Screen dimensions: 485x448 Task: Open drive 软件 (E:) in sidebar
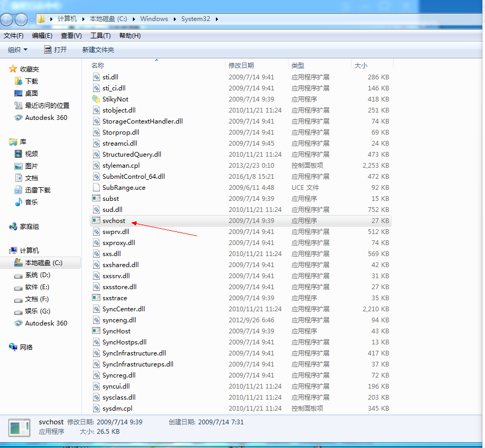pos(37,287)
